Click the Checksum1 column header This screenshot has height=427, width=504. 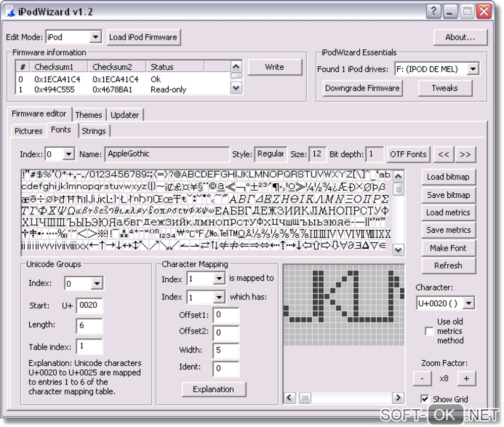tap(58, 67)
